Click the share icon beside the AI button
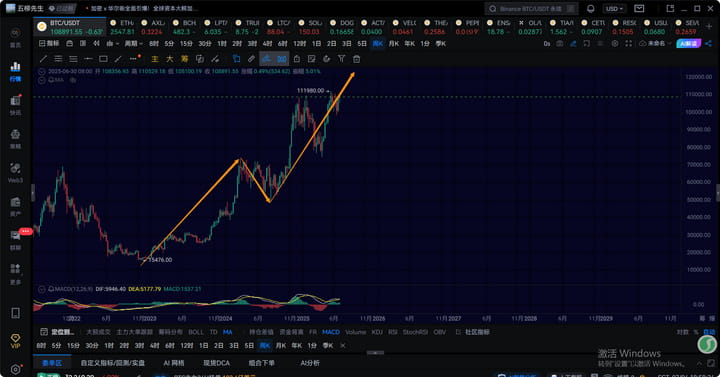Image resolution: width=720 pixels, height=377 pixels. (709, 44)
